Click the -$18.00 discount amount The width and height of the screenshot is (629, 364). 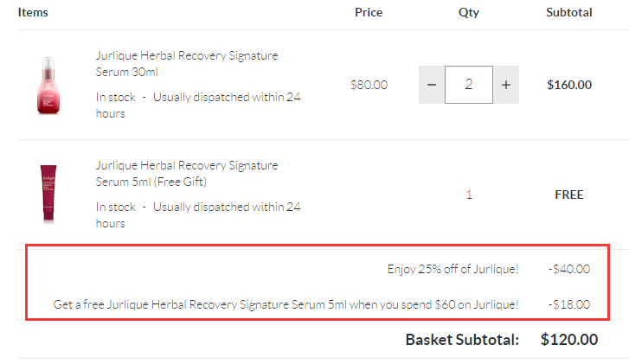tap(569, 304)
